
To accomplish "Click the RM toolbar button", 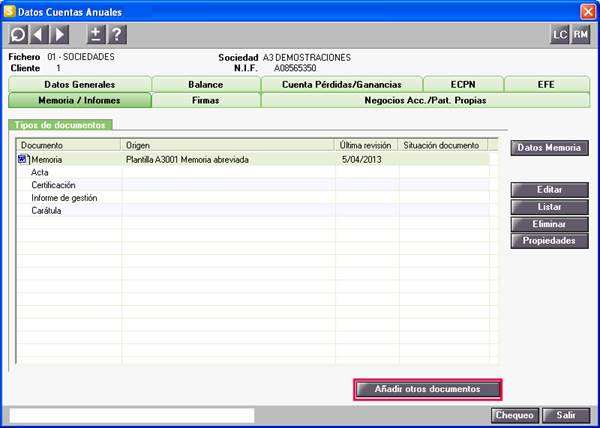I will click(x=580, y=35).
